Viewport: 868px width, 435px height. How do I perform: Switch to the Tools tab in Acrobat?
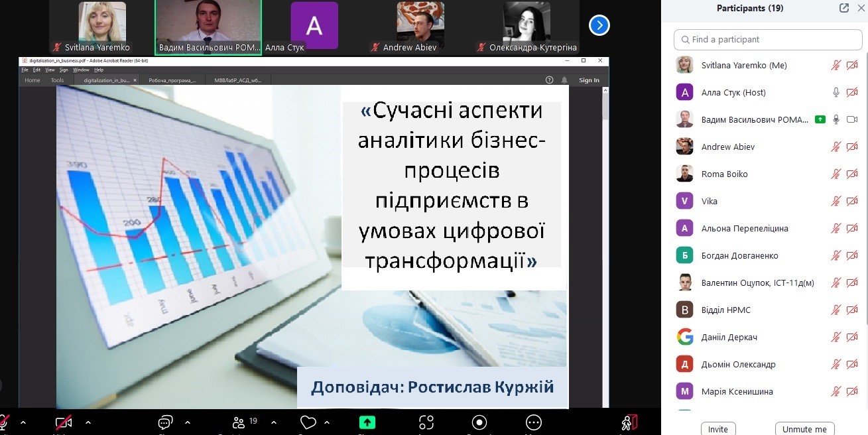point(57,80)
